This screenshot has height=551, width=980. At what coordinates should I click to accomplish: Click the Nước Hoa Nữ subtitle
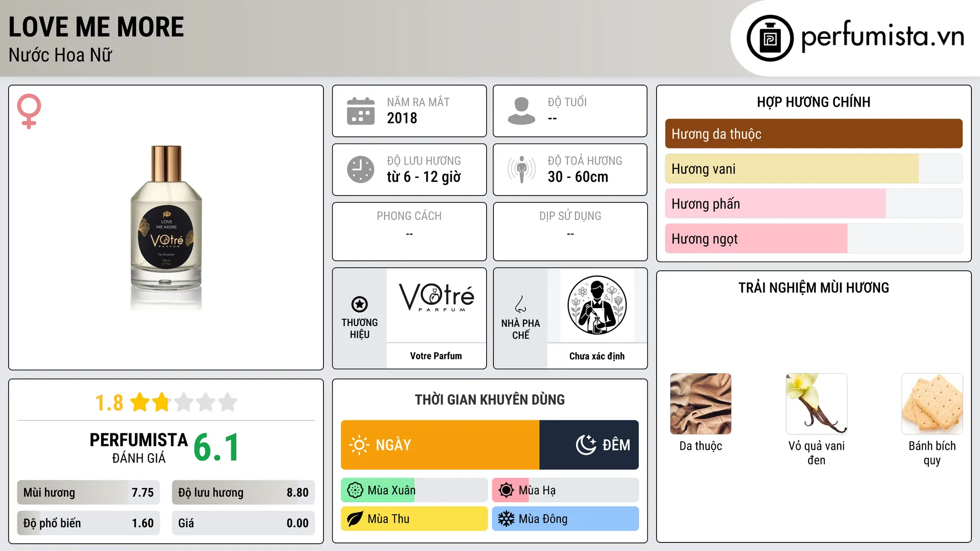60,55
